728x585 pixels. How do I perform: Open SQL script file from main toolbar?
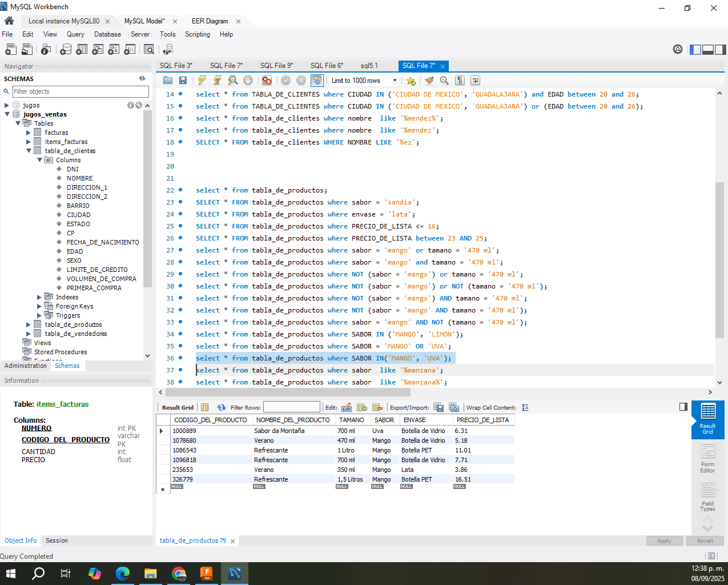pyautogui.click(x=27, y=50)
